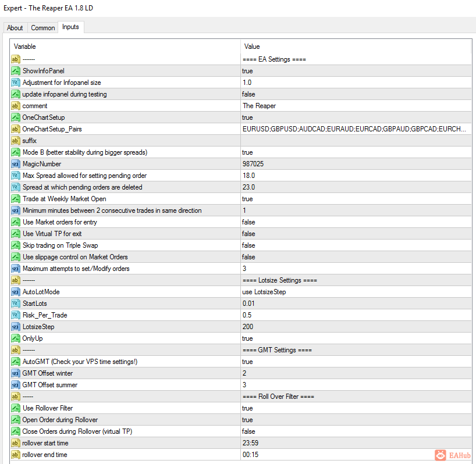Click the Trade at Weekly Market Open icon
Screen dimensions: 476x464
(x=16, y=199)
